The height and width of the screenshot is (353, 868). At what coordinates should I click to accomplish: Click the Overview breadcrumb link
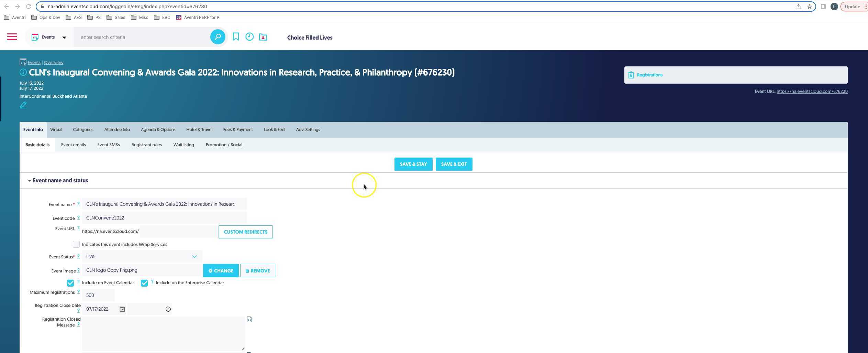tap(54, 63)
